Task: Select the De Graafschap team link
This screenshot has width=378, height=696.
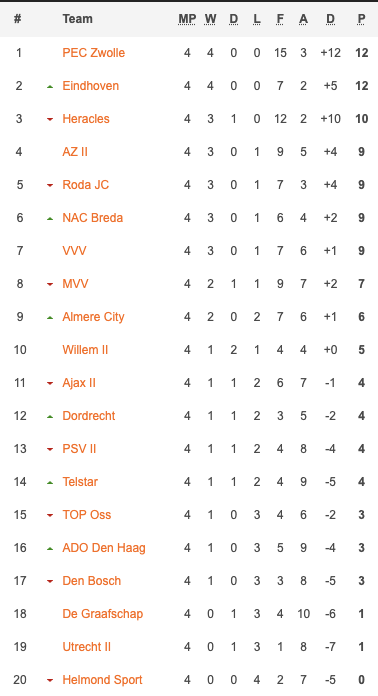Action: pos(102,614)
